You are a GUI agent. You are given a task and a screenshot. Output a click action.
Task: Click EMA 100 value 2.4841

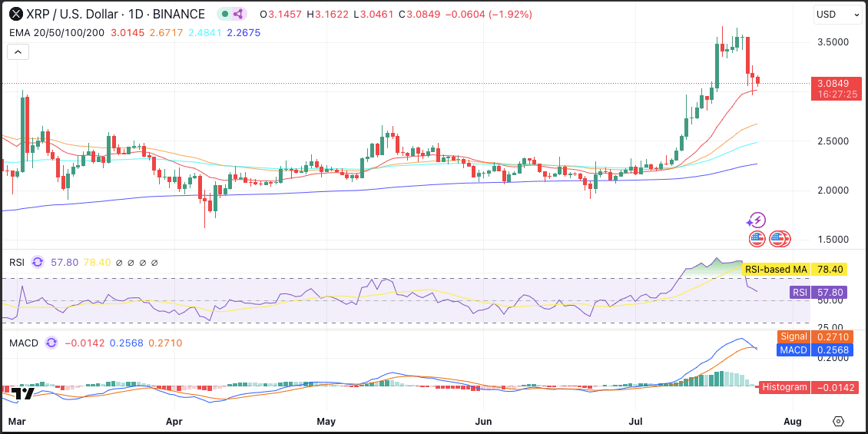pos(205,33)
